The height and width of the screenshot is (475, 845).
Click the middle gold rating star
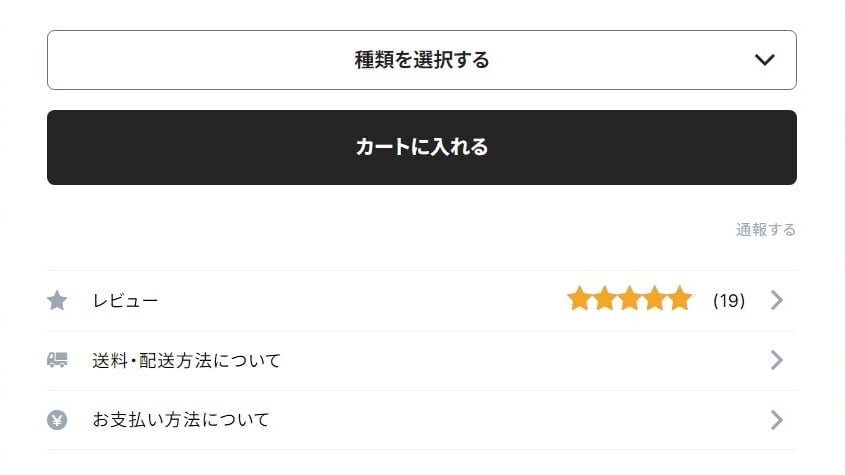(629, 299)
